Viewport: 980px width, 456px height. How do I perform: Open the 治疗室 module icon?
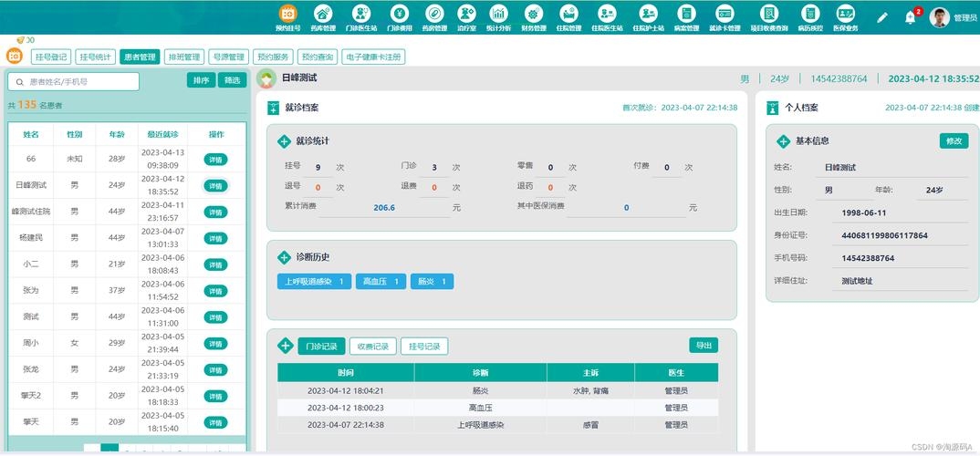pos(467,14)
